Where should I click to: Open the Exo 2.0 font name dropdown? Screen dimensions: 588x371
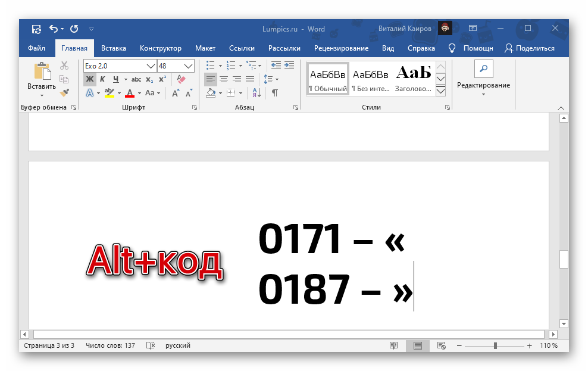151,66
